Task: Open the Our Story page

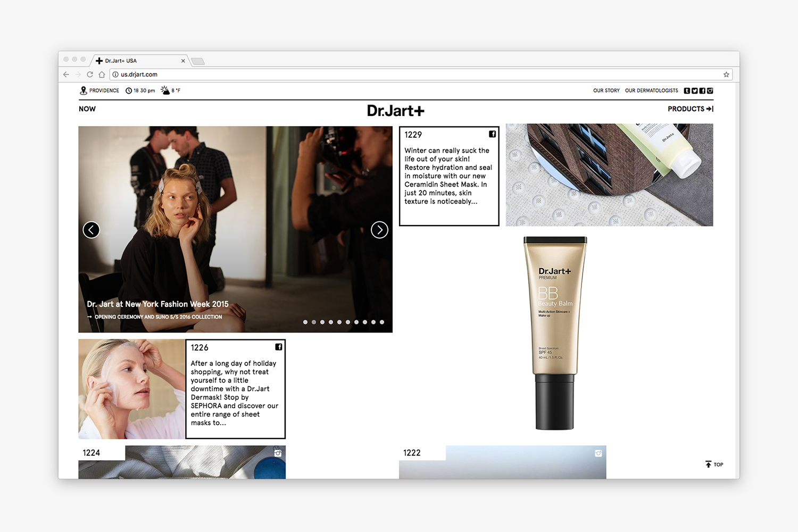Action: click(x=606, y=90)
